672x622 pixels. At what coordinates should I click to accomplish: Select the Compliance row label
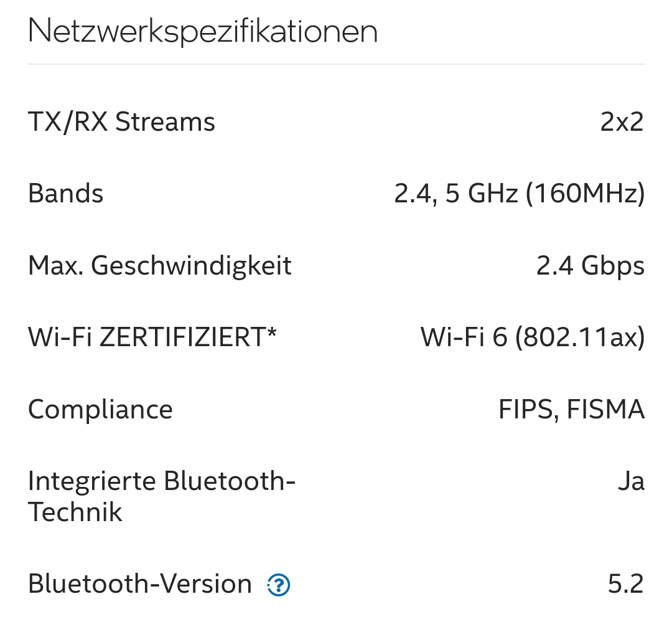[100, 410]
